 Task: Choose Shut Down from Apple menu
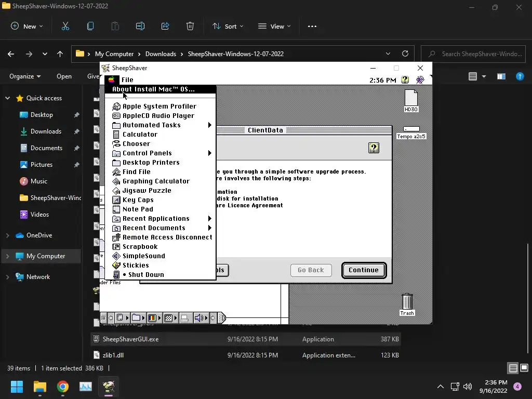click(x=160, y=274)
